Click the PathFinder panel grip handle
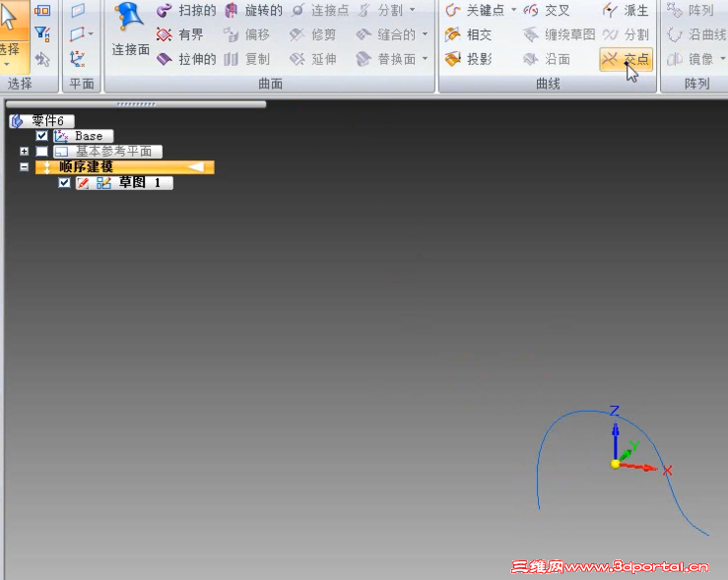The image size is (728, 580). pos(136,104)
